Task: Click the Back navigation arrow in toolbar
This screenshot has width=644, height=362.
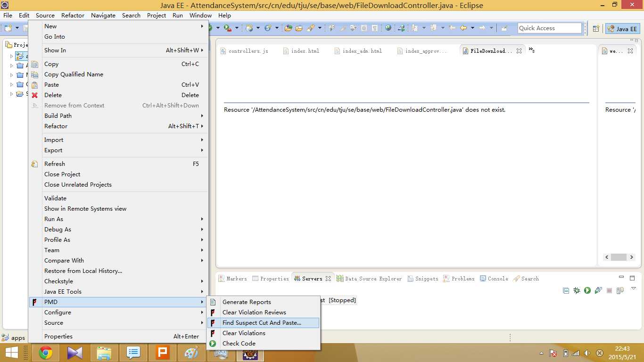Action: (463, 28)
